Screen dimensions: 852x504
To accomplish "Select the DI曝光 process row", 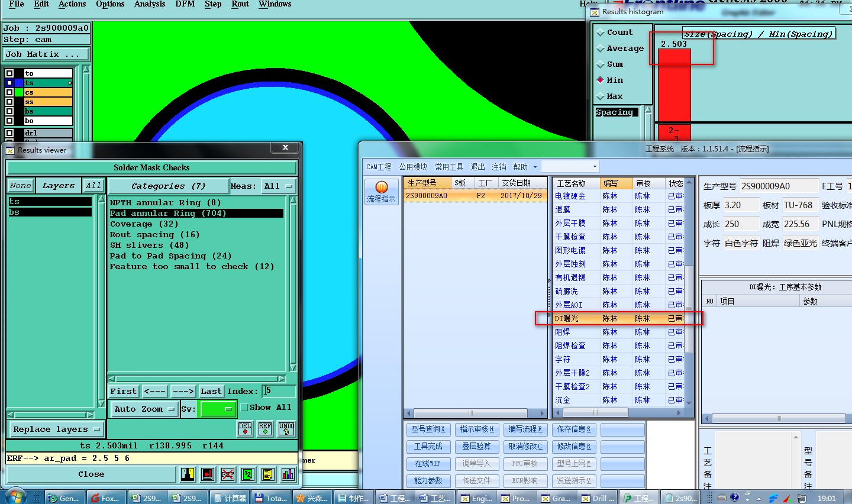I will click(x=618, y=318).
